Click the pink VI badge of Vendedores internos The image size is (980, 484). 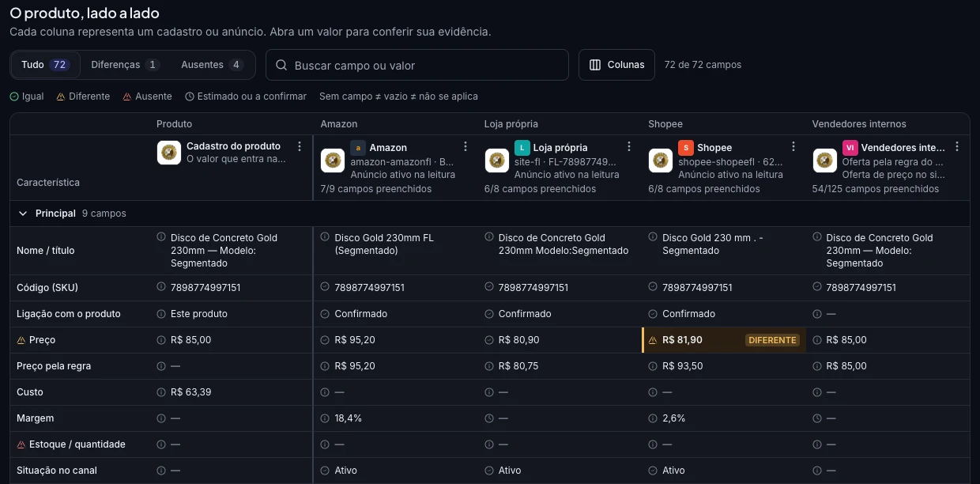pos(850,147)
